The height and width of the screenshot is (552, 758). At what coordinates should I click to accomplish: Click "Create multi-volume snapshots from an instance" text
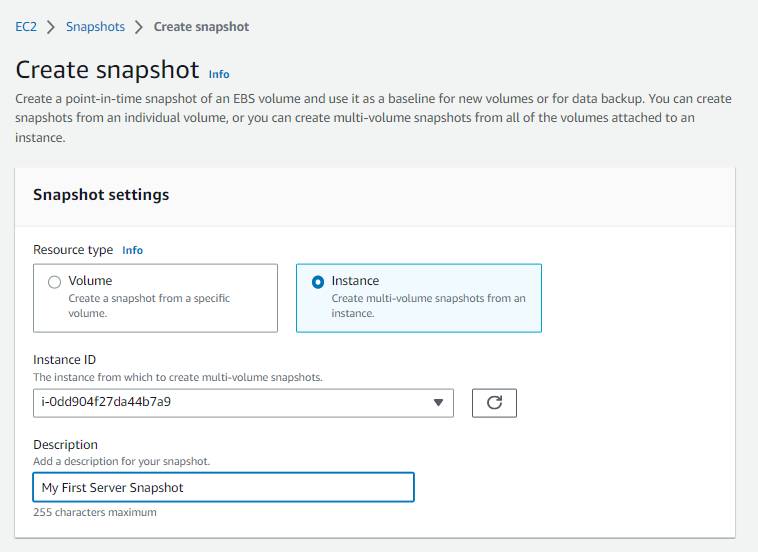(428, 305)
